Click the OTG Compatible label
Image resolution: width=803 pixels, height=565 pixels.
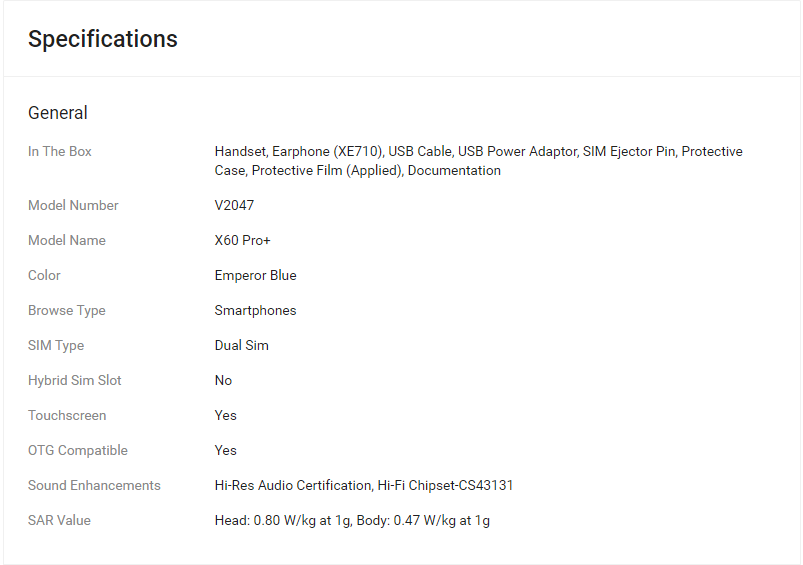[78, 450]
